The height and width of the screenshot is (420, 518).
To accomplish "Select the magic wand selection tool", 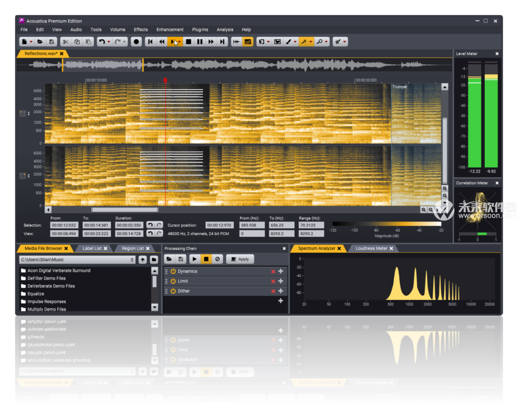I will click(x=304, y=41).
